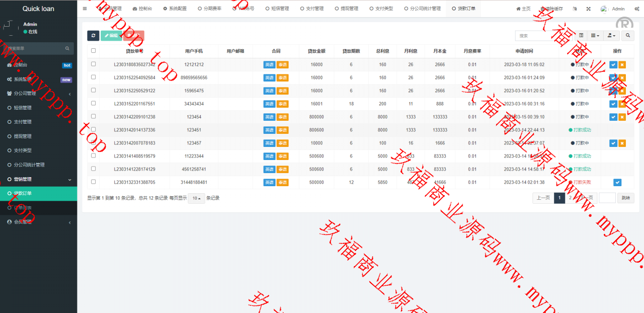Click the 编辑 edit button
Image resolution: width=644 pixels, height=313 pixels.
pos(111,36)
